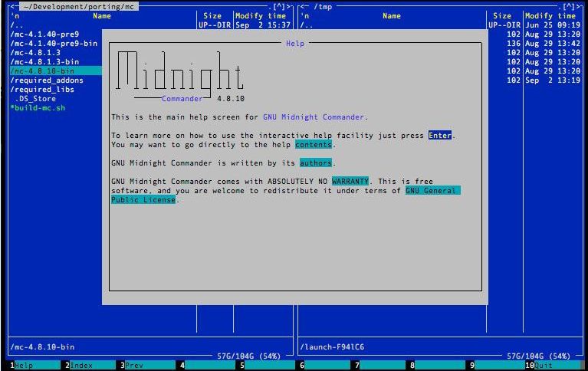Screen dimensions: 588x371
Task: Sort right panel by Name header
Action: (392, 16)
